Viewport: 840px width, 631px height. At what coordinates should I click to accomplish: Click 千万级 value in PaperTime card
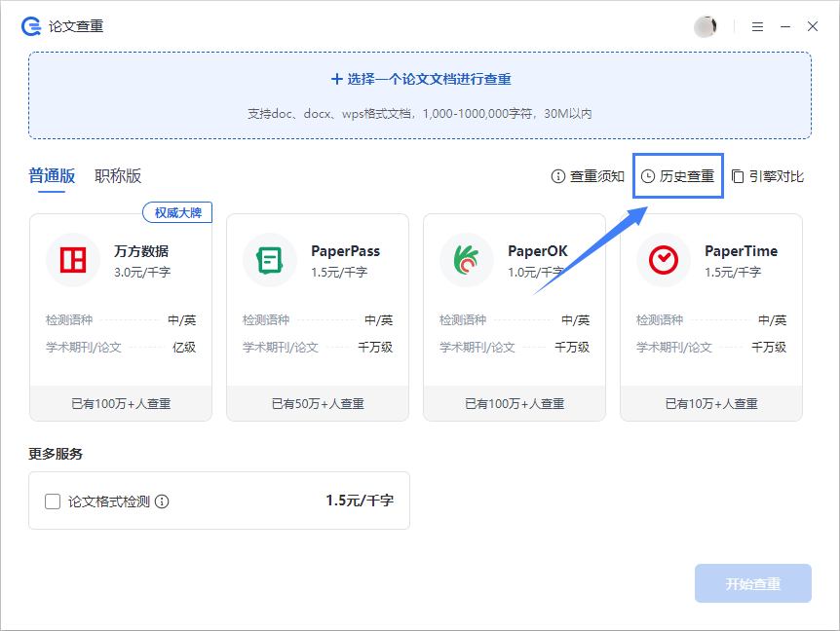point(769,348)
